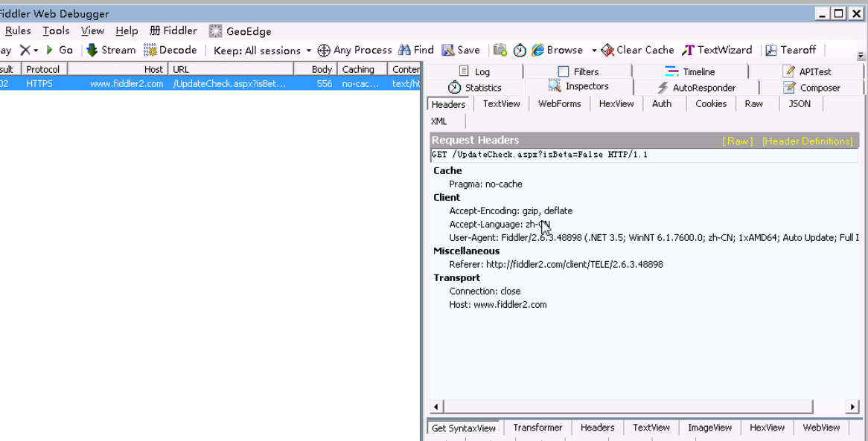
Task: Open the Help menu
Action: click(x=127, y=31)
